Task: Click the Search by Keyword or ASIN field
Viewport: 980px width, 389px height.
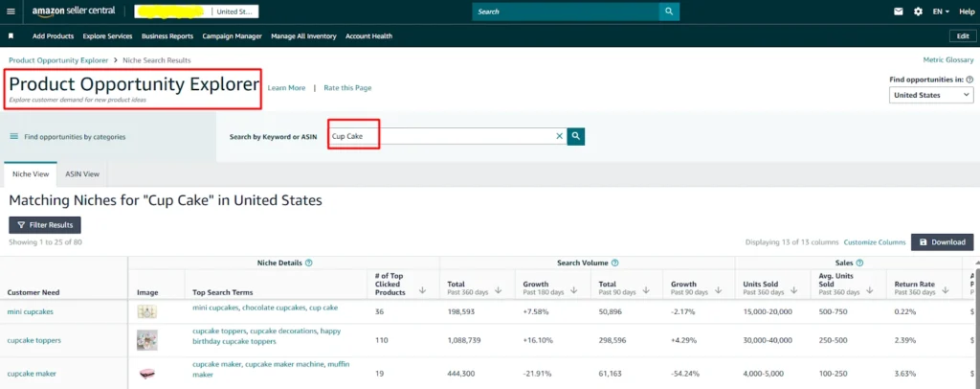Action: [x=448, y=136]
